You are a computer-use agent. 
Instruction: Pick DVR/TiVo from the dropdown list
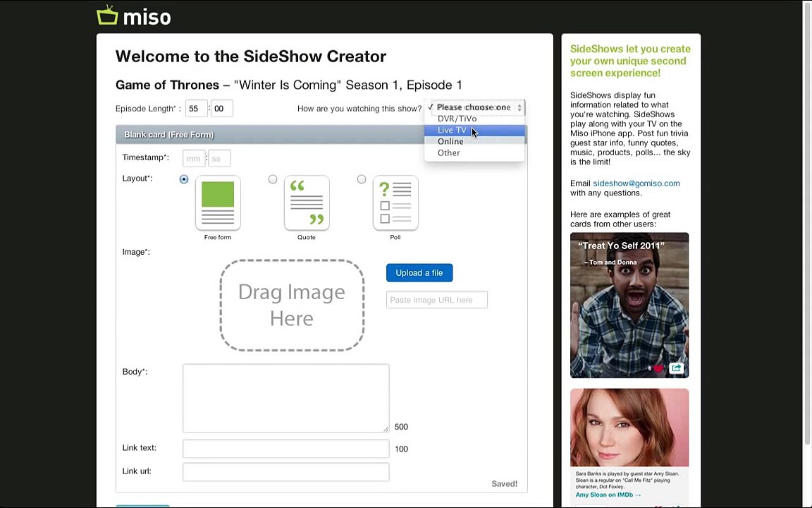pos(474,119)
